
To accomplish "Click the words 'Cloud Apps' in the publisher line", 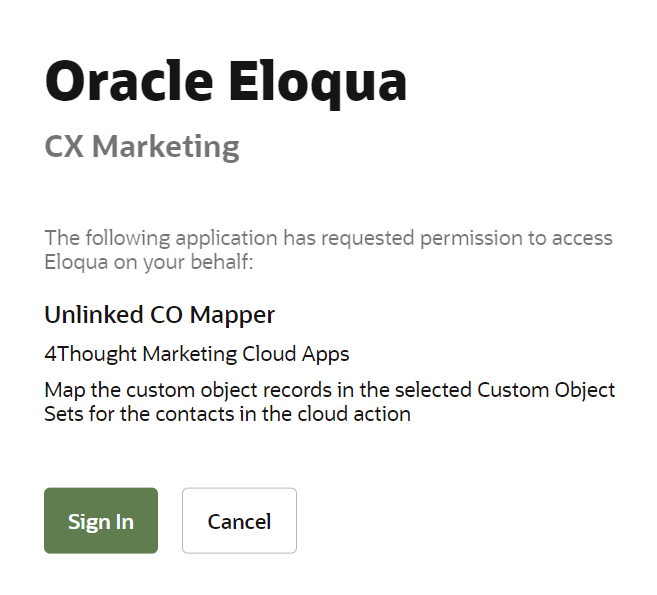I will click(295, 355).
